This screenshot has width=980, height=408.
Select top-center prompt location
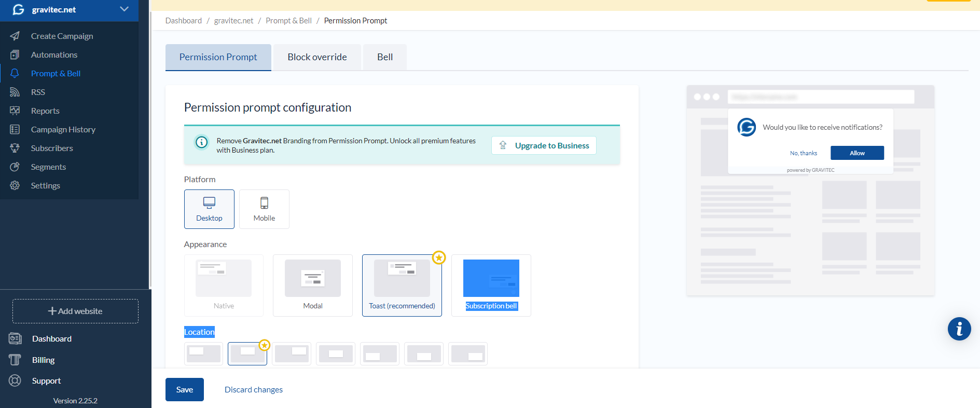[x=247, y=353]
